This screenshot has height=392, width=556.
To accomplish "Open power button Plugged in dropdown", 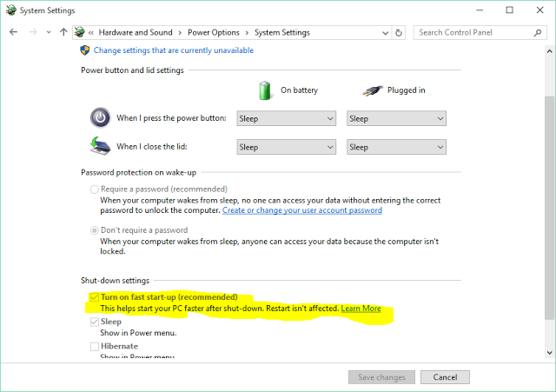I will [395, 118].
